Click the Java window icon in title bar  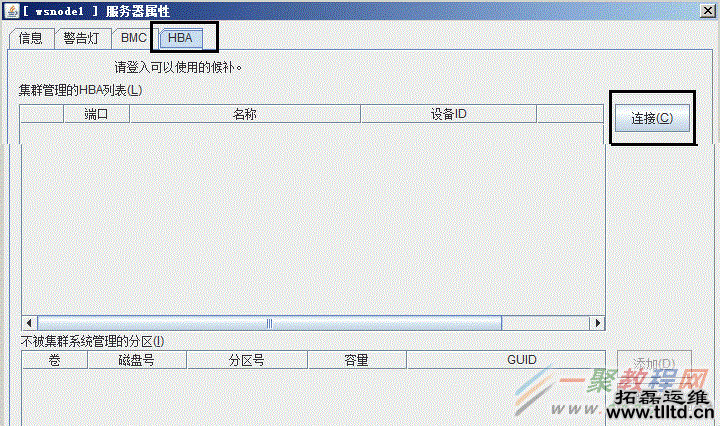click(x=10, y=9)
